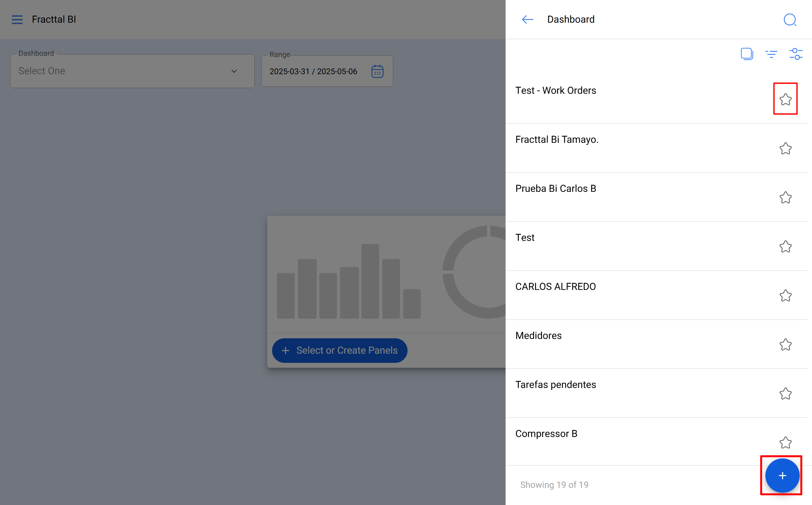Open the sort lines icon
Image resolution: width=812 pixels, height=505 pixels.
pyautogui.click(x=771, y=54)
